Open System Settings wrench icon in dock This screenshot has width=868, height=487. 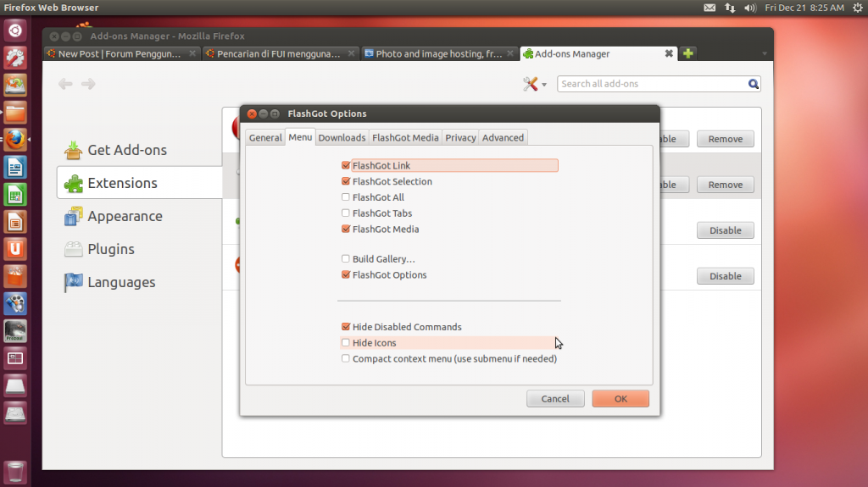tap(15, 58)
